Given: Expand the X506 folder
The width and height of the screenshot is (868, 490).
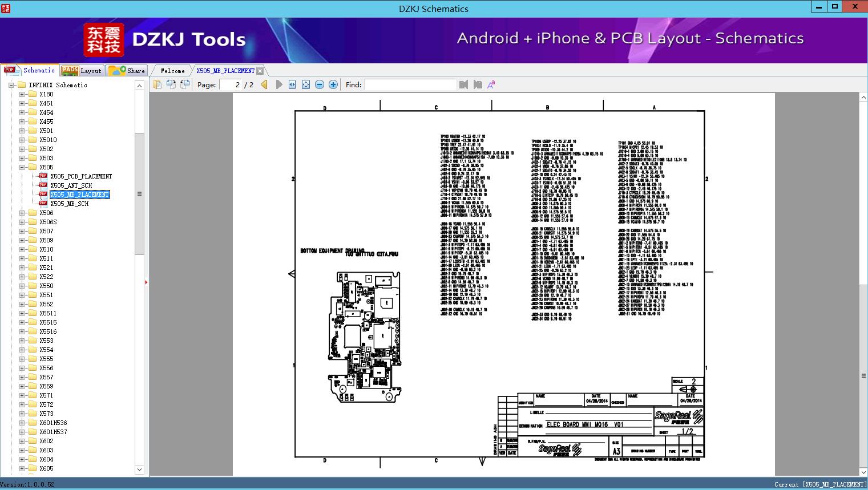Looking at the screenshot, I should (22, 213).
